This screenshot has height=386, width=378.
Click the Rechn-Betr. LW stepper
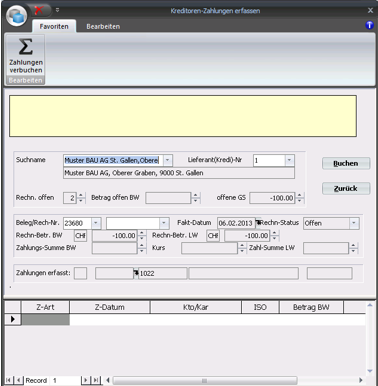click(x=274, y=236)
